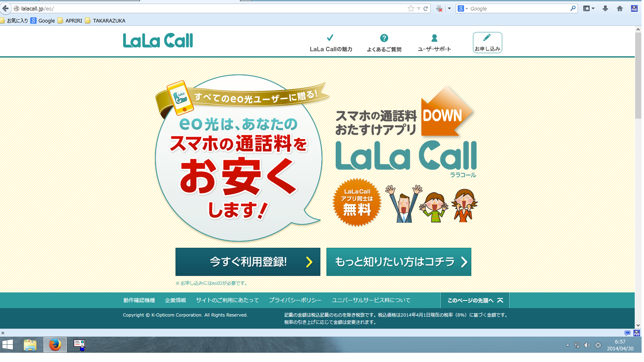
Task: Open the お気に入り bookmarks folder
Action: pyautogui.click(x=14, y=21)
